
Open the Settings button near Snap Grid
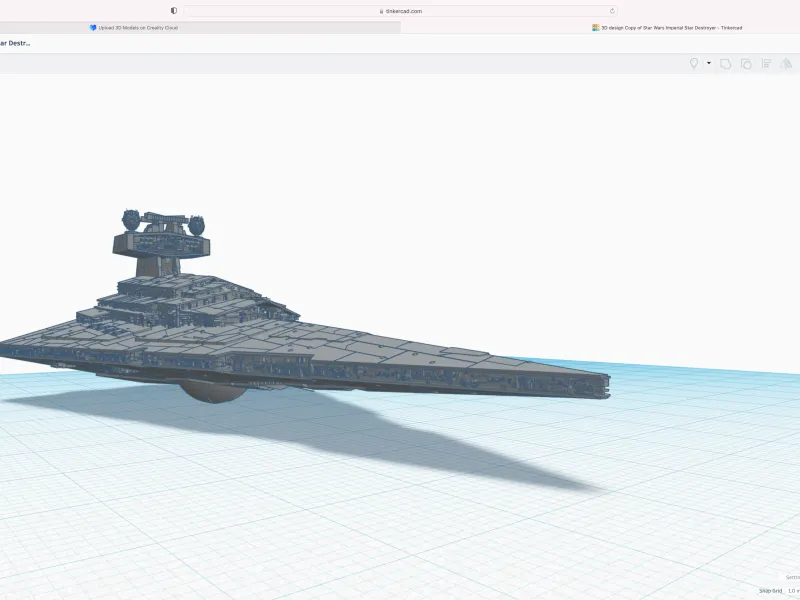[792, 577]
